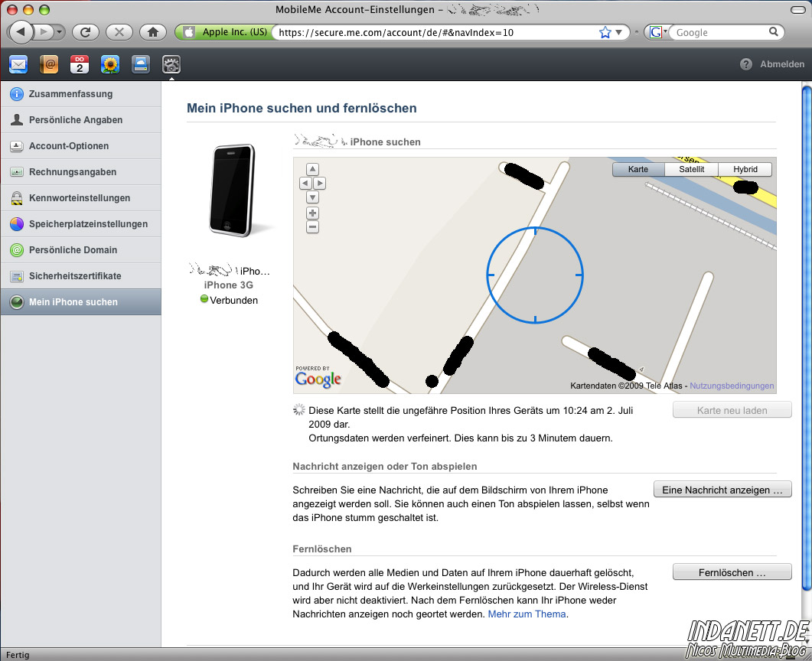
Task: Open the MobileMe iDisk icon
Action: point(140,65)
